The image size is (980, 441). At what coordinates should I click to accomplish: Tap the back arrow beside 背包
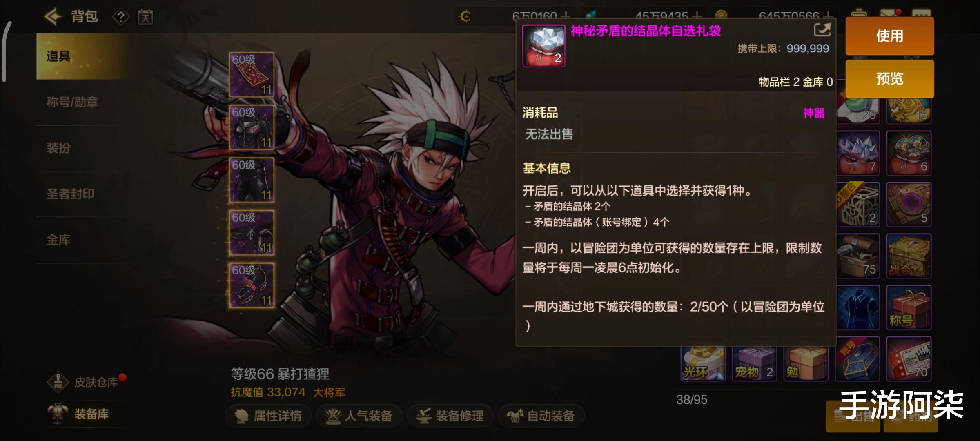click(53, 17)
